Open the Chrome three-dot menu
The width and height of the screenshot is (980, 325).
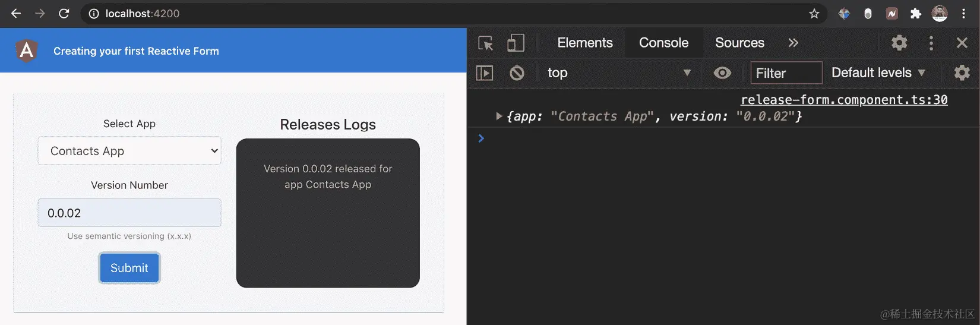coord(963,14)
